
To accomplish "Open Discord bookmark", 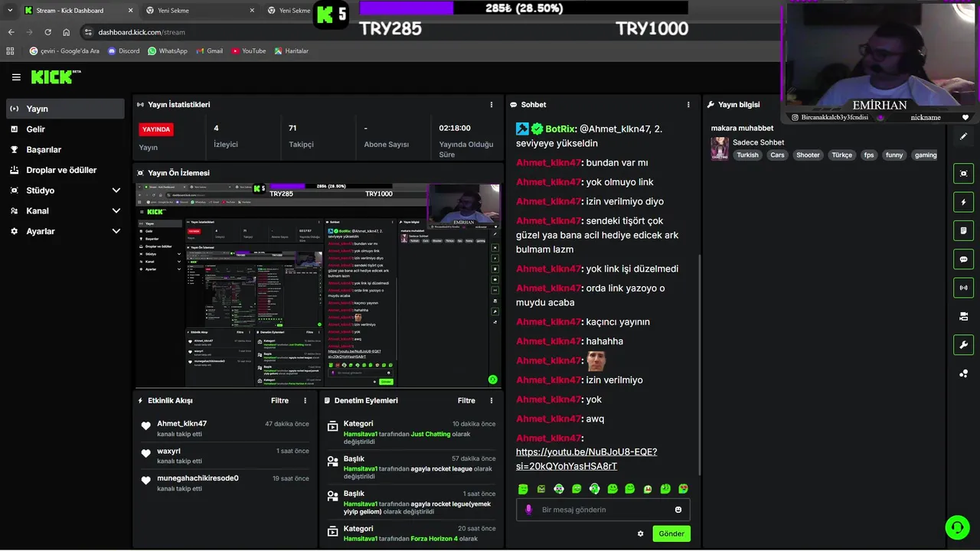I will tap(124, 51).
